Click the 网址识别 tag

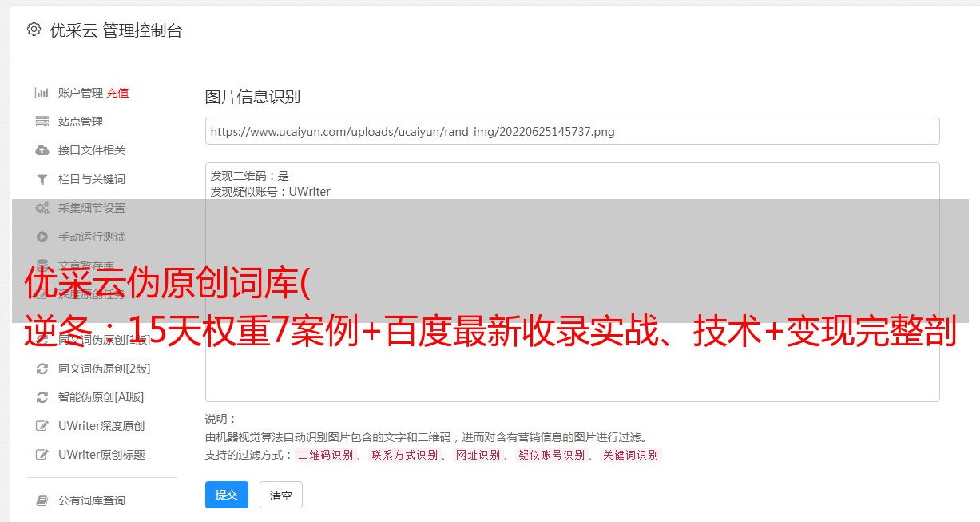tap(478, 455)
